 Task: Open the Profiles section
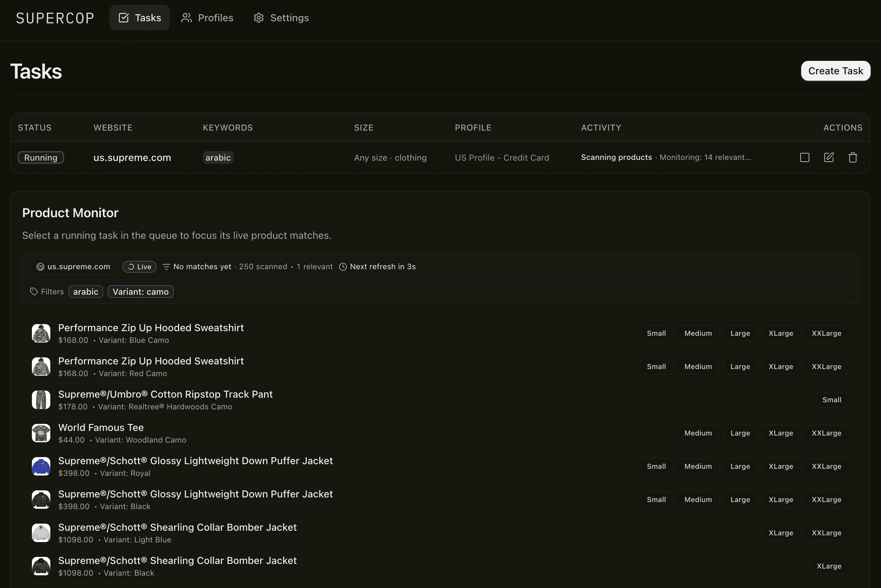[207, 18]
